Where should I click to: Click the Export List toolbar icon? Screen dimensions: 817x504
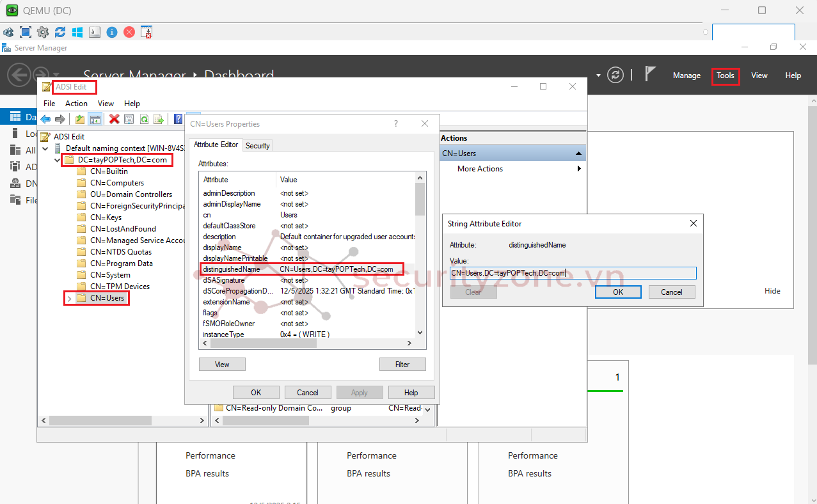click(x=158, y=119)
